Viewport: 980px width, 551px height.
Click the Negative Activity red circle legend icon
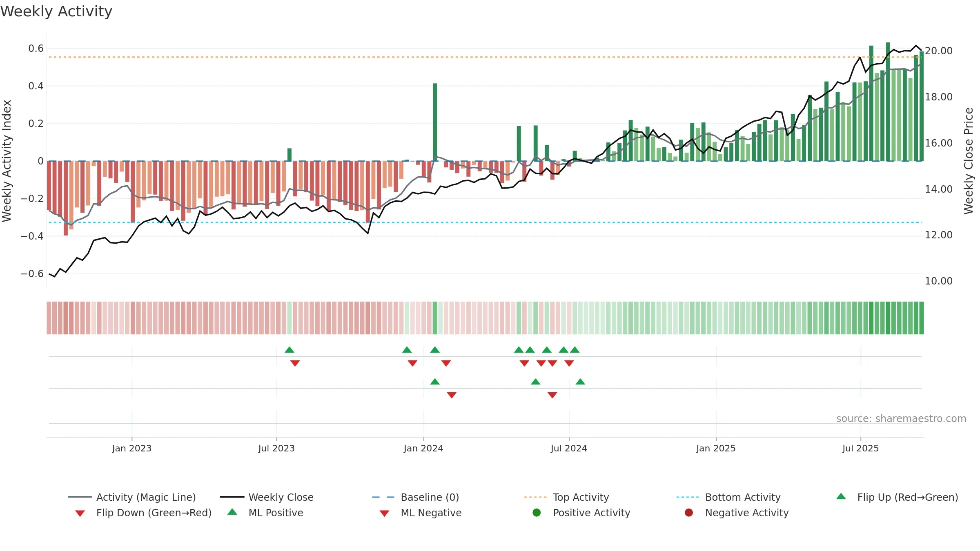click(689, 513)
